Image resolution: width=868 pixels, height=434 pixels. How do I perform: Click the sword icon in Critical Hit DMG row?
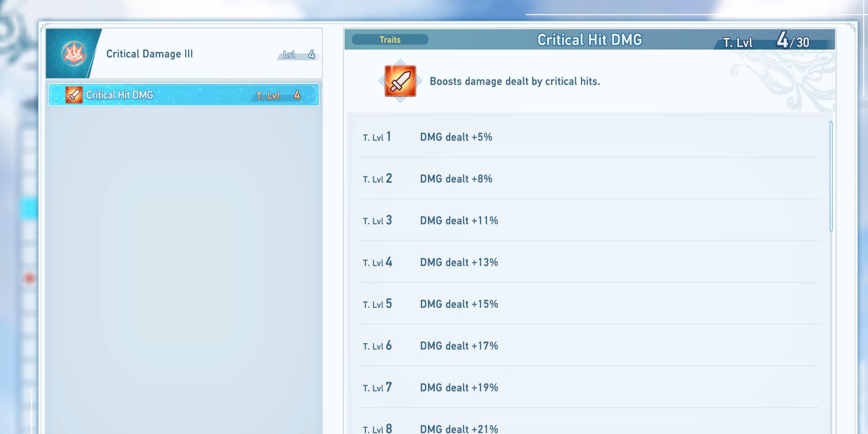point(74,95)
